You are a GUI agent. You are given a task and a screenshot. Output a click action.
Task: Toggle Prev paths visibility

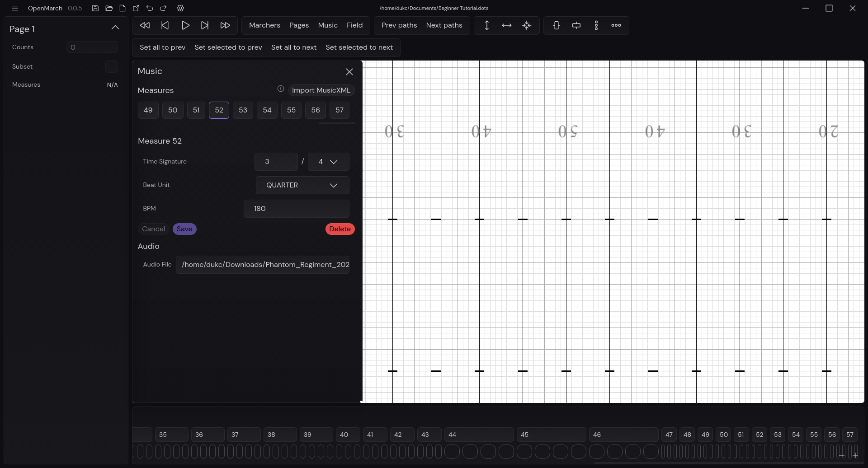(399, 25)
